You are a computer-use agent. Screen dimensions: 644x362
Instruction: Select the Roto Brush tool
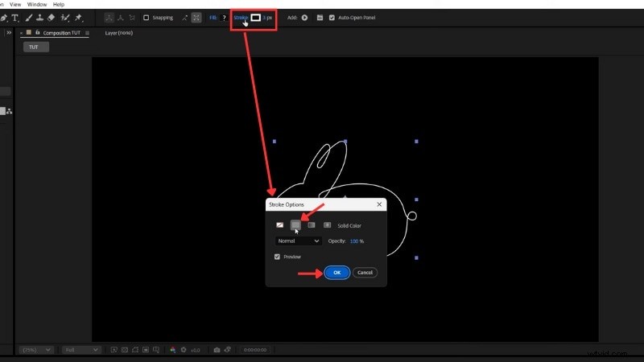pos(65,18)
